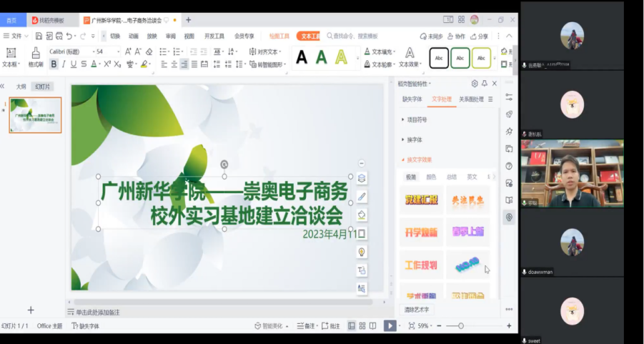
Task: Apply Superscript X² formatting
Action: coord(107,64)
